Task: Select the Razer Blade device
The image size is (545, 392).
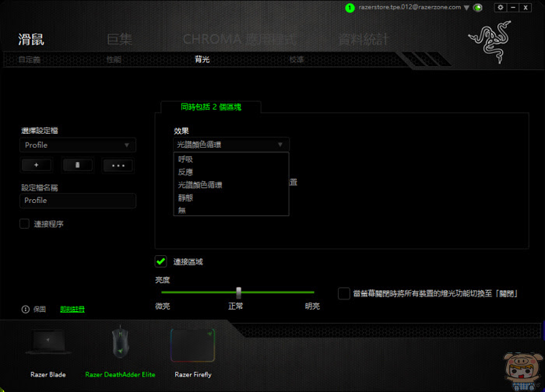Action: (x=48, y=352)
